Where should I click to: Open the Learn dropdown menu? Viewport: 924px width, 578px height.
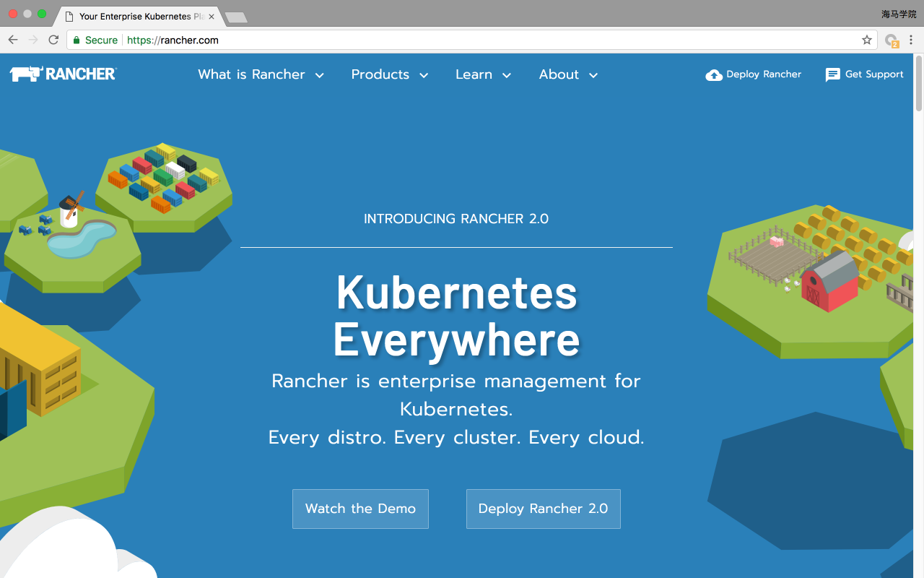click(x=484, y=74)
